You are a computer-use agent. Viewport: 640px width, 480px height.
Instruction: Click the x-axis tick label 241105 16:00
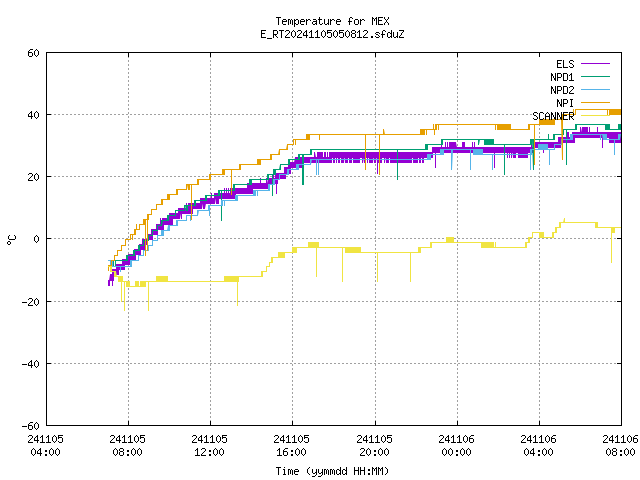click(291, 445)
